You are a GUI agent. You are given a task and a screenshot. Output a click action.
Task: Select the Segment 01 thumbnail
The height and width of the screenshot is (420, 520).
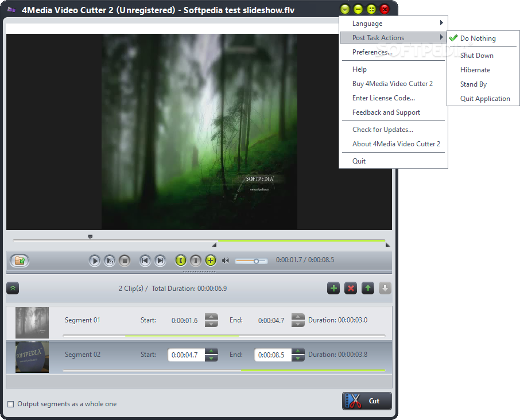pos(32,322)
